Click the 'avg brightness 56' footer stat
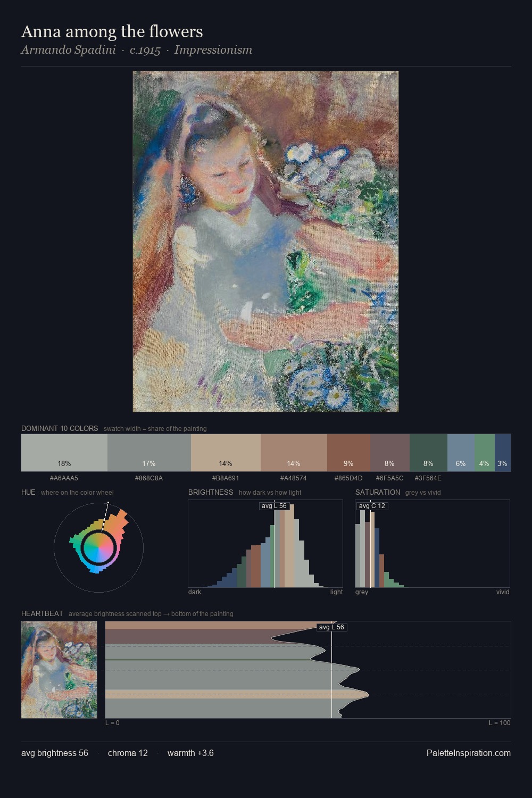This screenshot has width=532, height=798. click(x=55, y=753)
